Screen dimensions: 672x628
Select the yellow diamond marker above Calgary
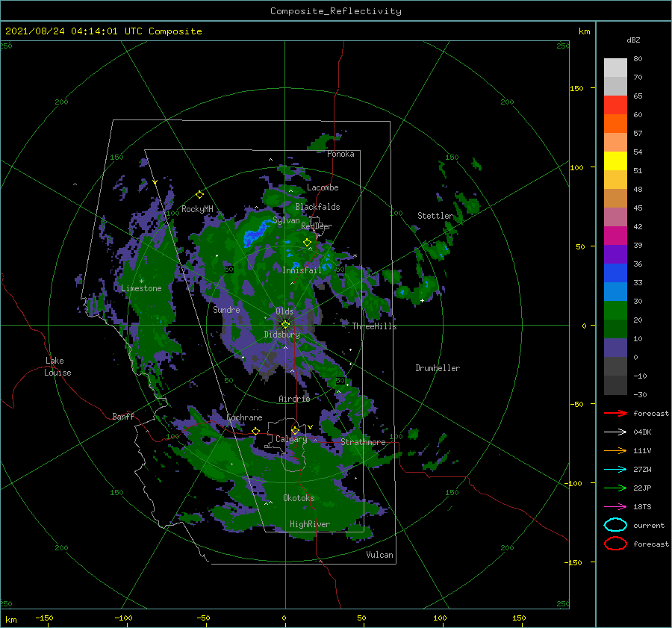point(295,430)
